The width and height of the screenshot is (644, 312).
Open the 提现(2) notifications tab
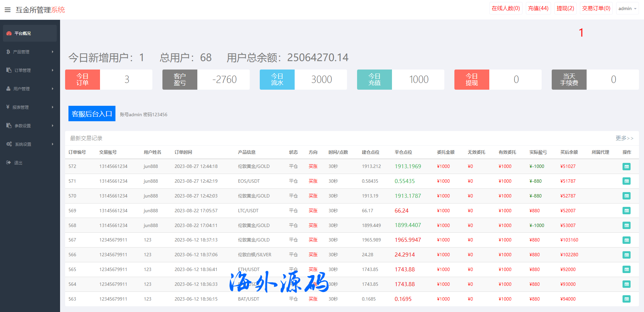[x=565, y=8]
